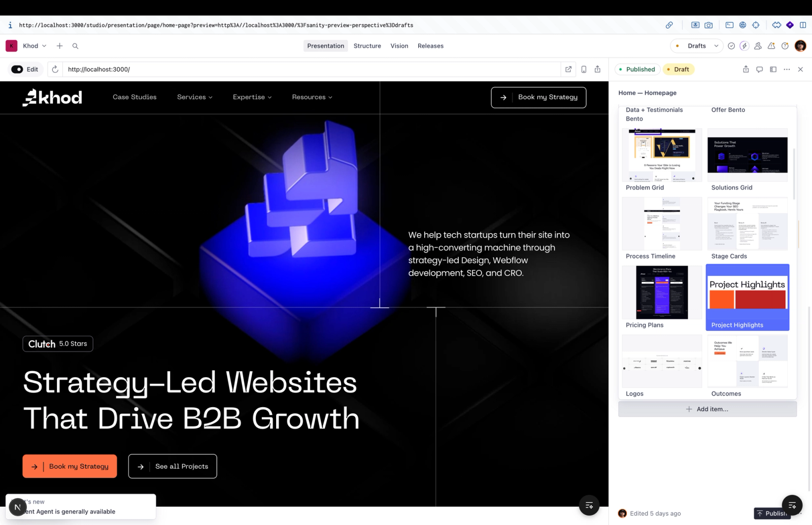Open the Drafts perspective dropdown
The image size is (812, 525).
point(697,46)
